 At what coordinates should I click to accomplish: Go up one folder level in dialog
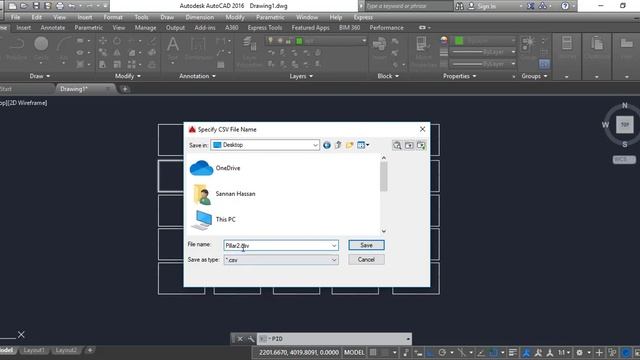click(338, 145)
